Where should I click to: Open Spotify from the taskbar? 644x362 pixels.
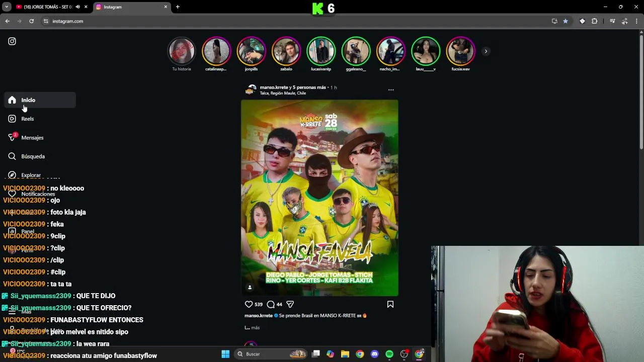pyautogui.click(x=389, y=354)
